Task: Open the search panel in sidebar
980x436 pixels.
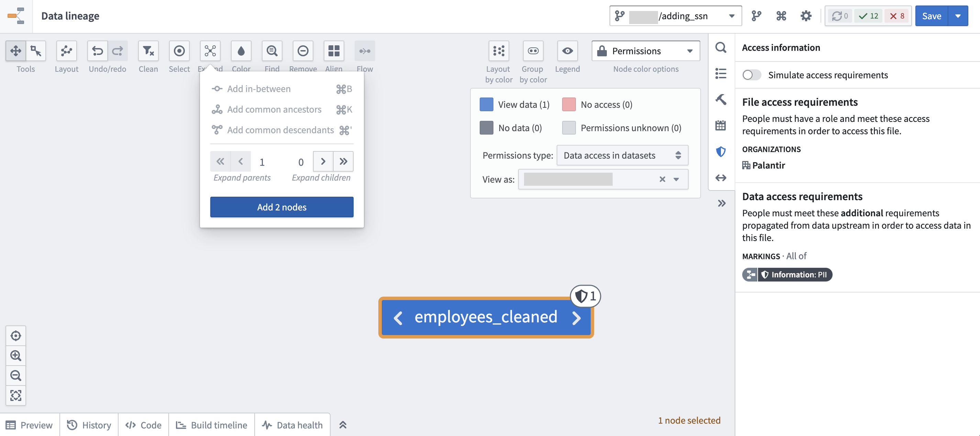Action: click(x=721, y=47)
